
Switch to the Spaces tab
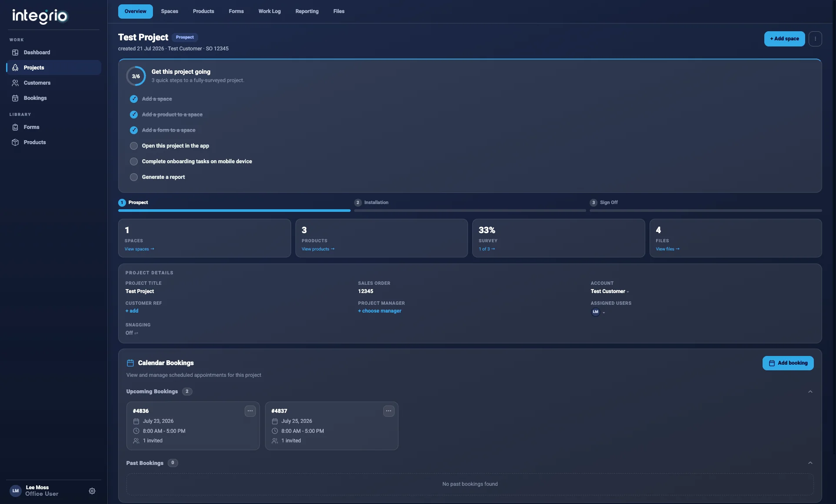(x=169, y=11)
